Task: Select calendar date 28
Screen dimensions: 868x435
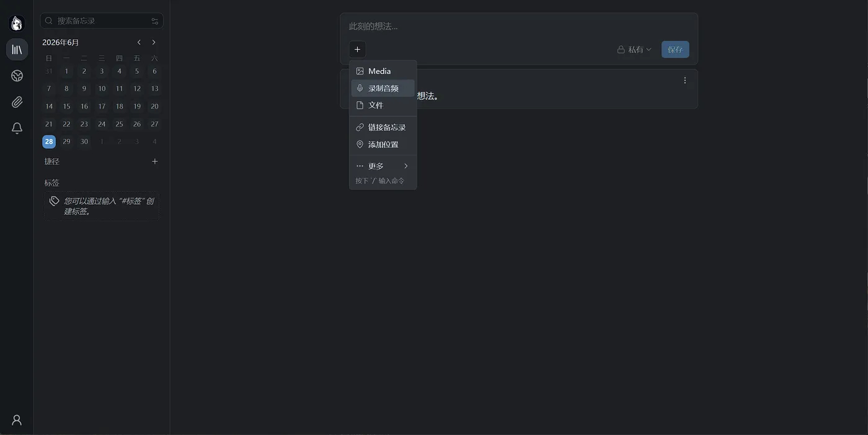Action: [49, 141]
